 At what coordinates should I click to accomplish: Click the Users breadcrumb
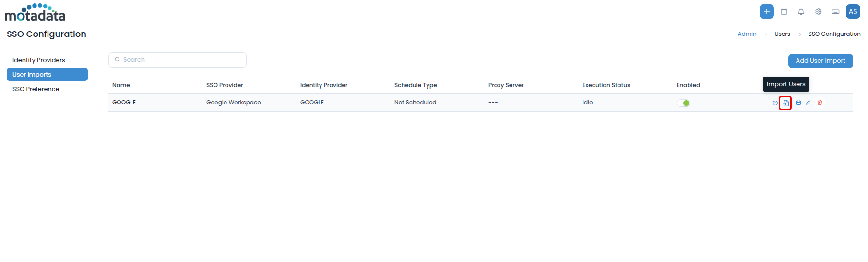[x=782, y=34]
